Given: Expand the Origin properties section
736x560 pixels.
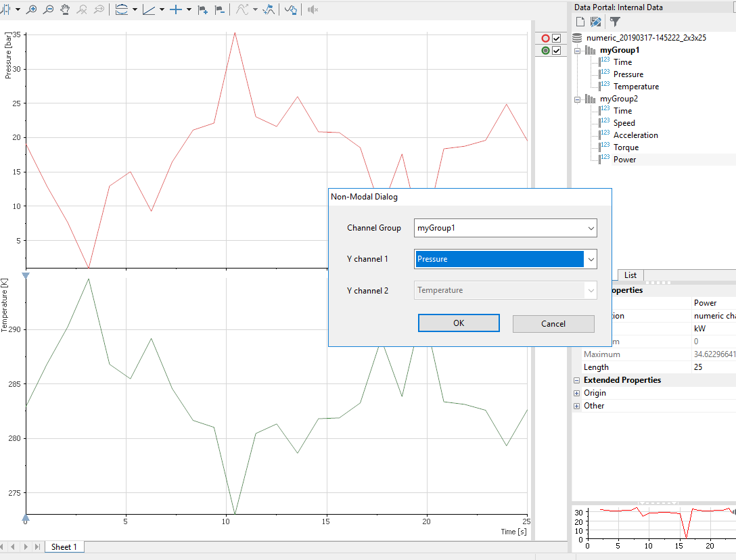Looking at the screenshot, I should pyautogui.click(x=577, y=393).
